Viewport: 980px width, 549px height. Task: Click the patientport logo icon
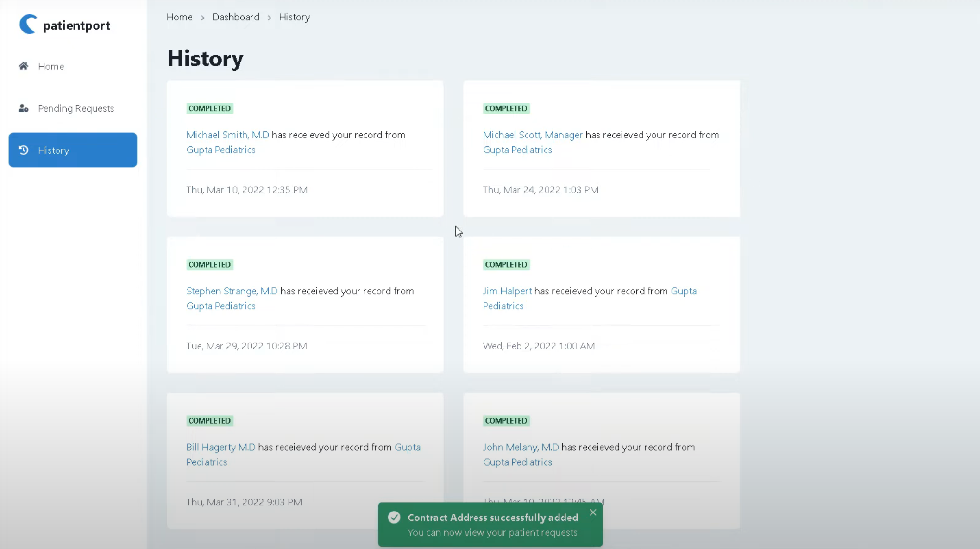27,25
